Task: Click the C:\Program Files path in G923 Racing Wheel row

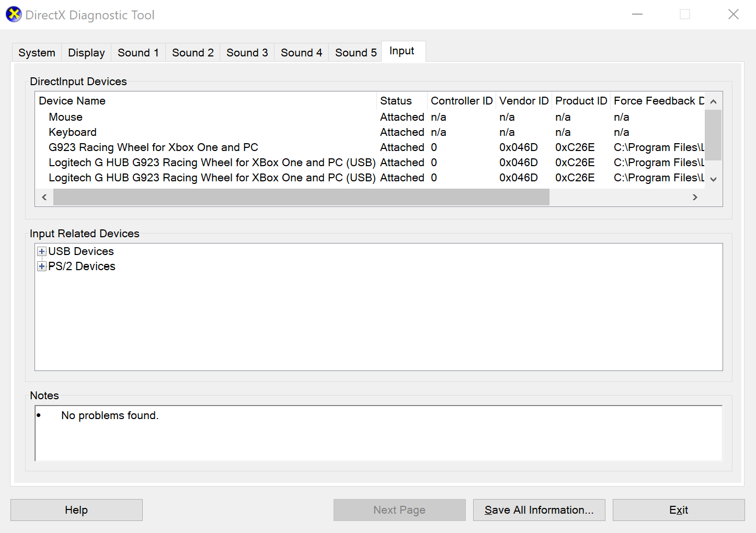Action: pos(659,147)
